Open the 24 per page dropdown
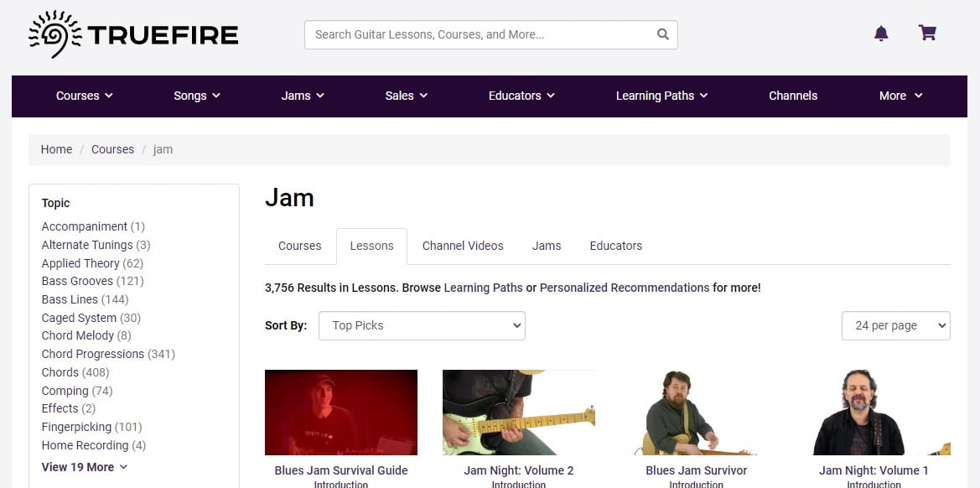Image resolution: width=980 pixels, height=488 pixels. point(895,325)
